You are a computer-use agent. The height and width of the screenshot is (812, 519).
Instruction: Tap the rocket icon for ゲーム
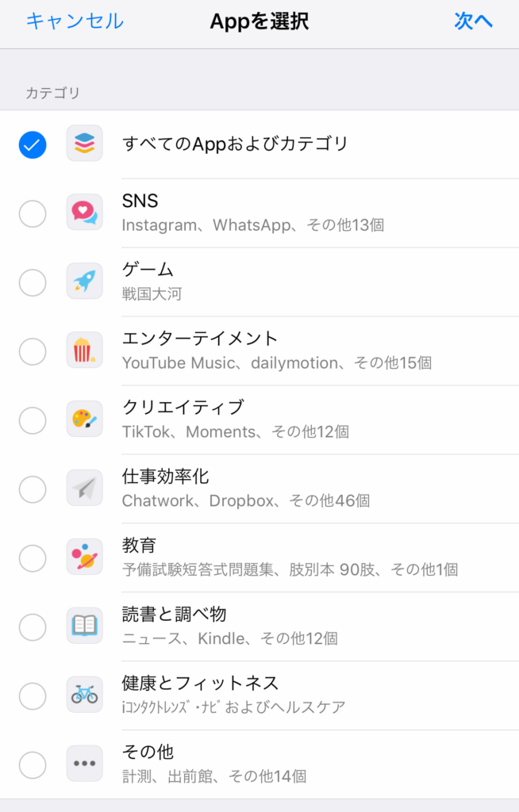(x=84, y=282)
